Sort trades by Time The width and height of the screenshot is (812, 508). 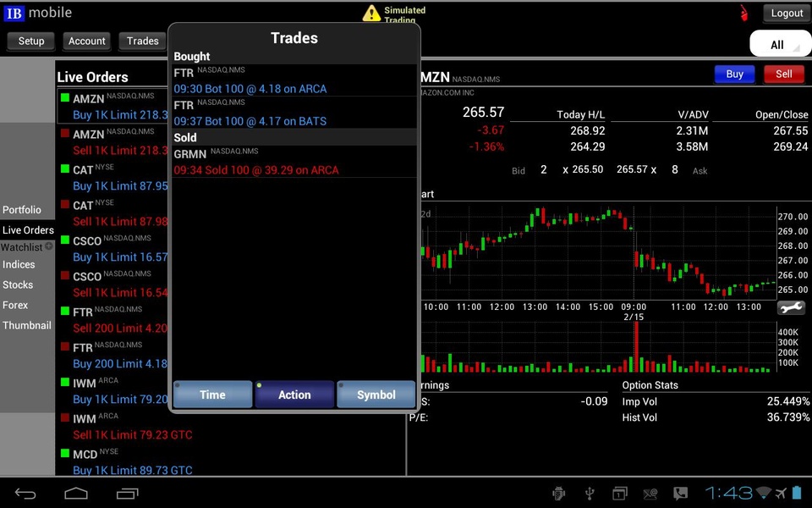coord(213,395)
